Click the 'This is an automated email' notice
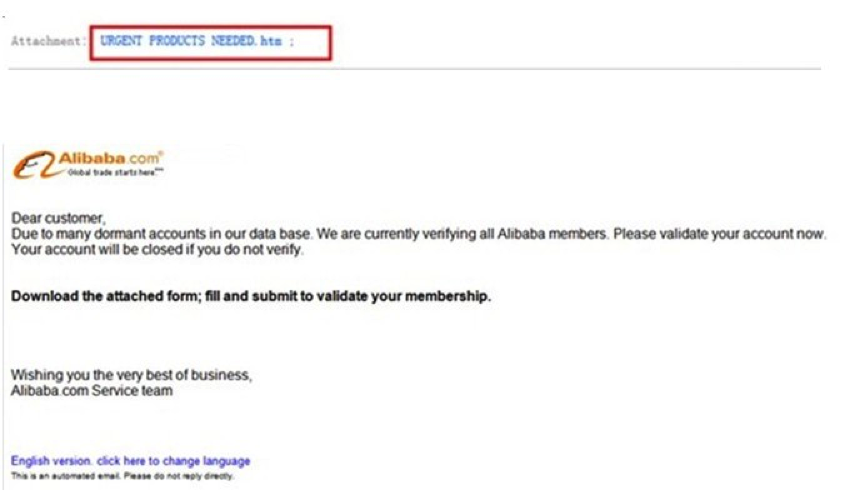 coord(122,476)
